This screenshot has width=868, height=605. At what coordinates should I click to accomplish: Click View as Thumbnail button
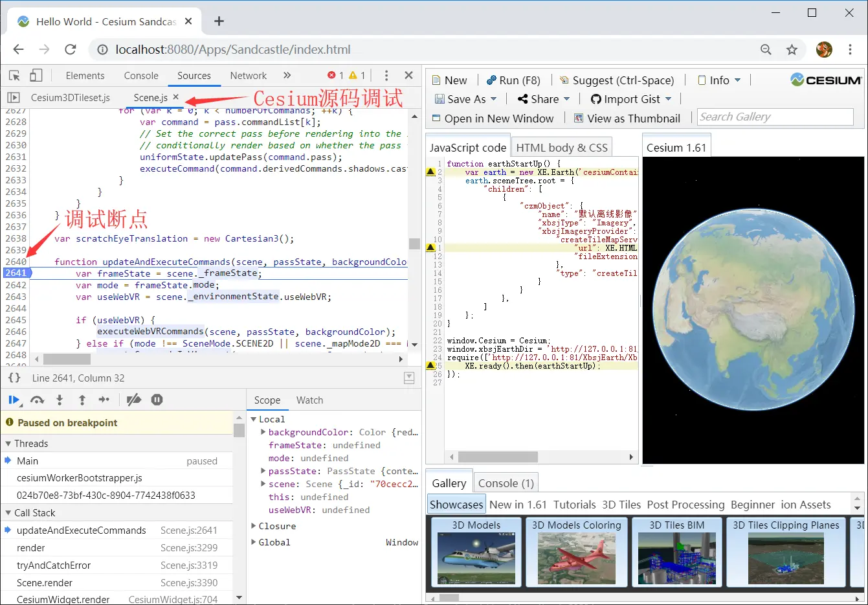pos(627,119)
